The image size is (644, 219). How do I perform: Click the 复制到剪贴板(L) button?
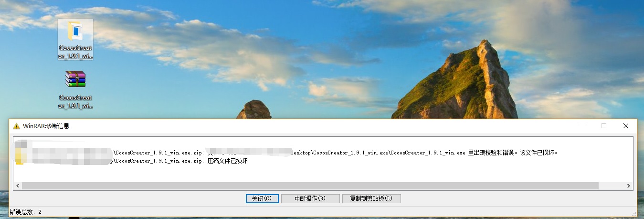click(x=371, y=198)
